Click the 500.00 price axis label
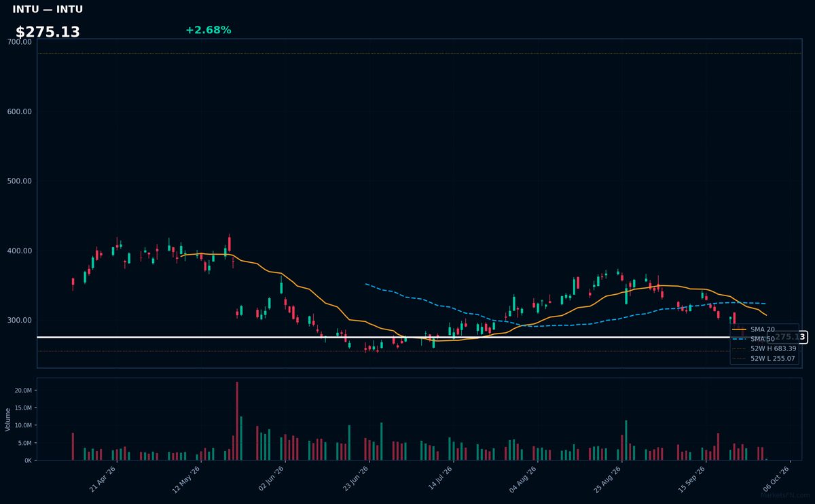 (x=20, y=181)
